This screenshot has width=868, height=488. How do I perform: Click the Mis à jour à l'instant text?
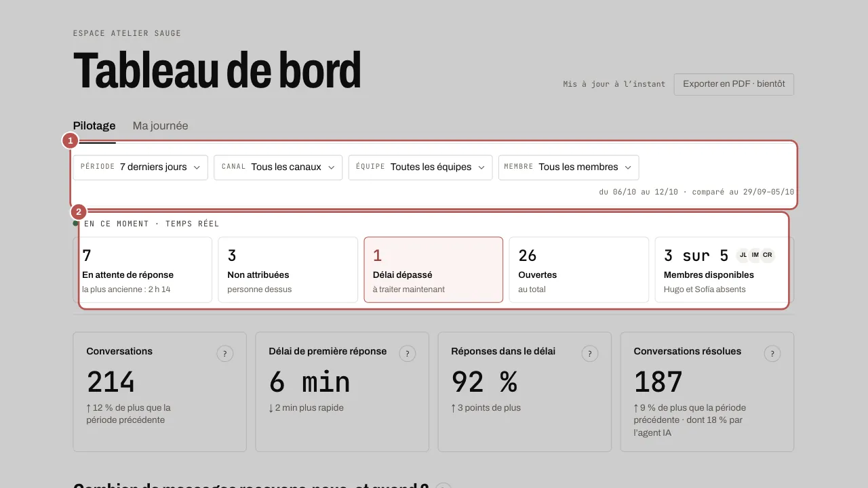pos(614,84)
